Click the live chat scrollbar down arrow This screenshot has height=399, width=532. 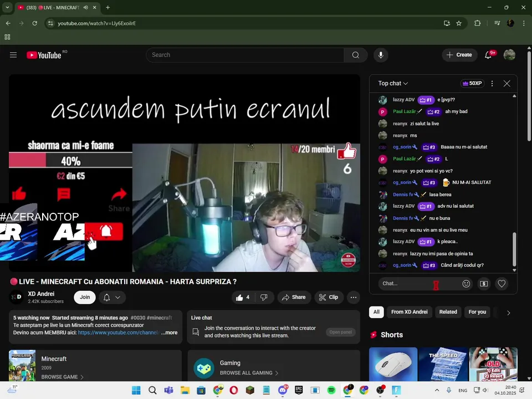(x=514, y=270)
